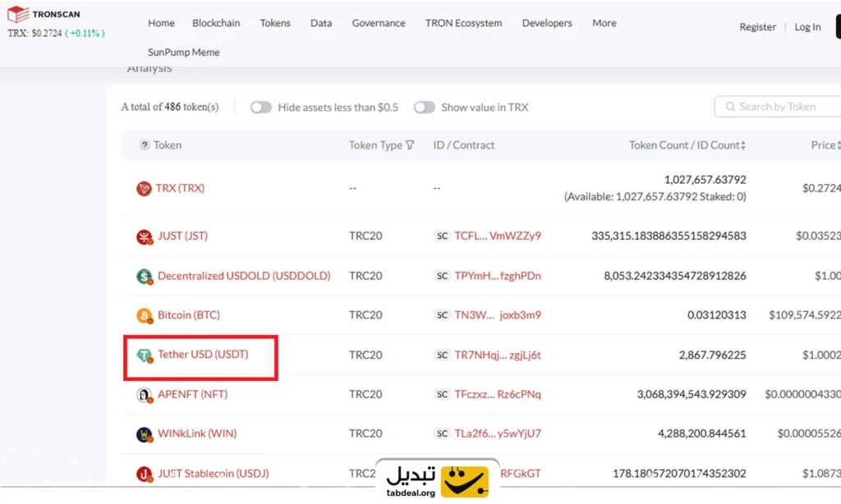Image resolution: width=841 pixels, height=504 pixels.
Task: Open the JUST Stablecoin (USDJ) token link
Action: tap(213, 474)
